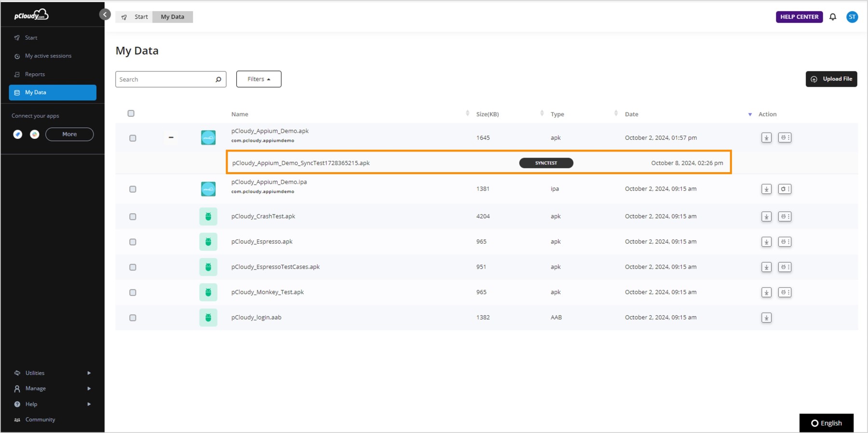Click the pCloudy_Espresso.apk Android icon
Image resolution: width=868 pixels, height=433 pixels.
(x=208, y=242)
